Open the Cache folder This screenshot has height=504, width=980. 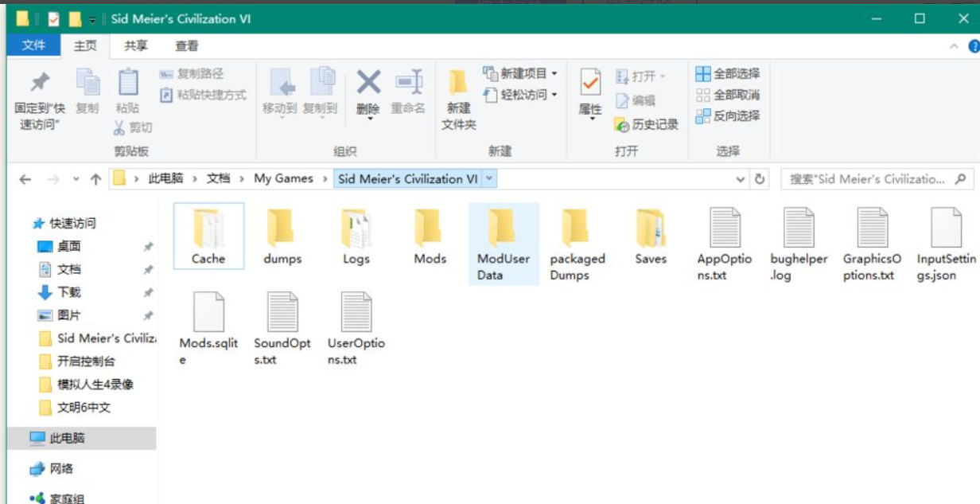click(208, 236)
